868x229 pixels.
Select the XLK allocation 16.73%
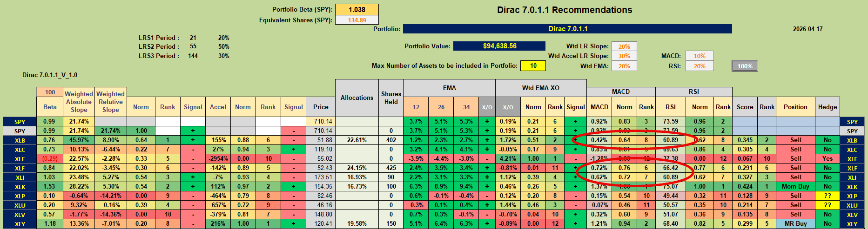pos(357,186)
